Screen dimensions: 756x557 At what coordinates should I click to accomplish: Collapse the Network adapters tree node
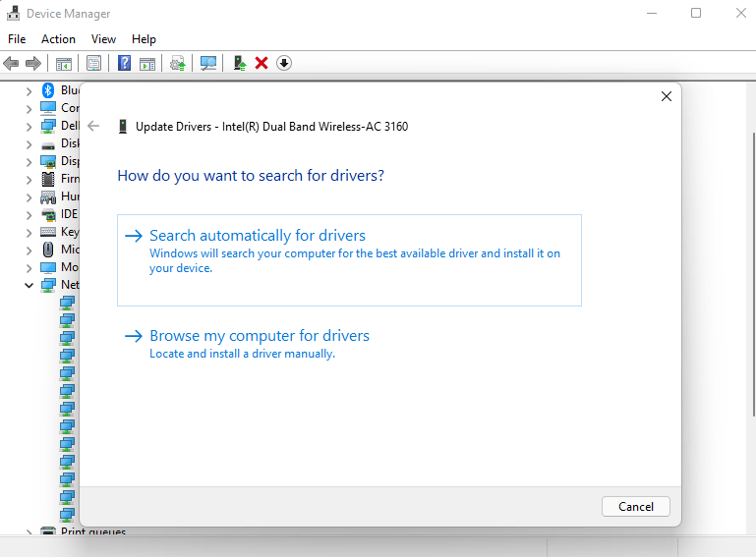[29, 285]
